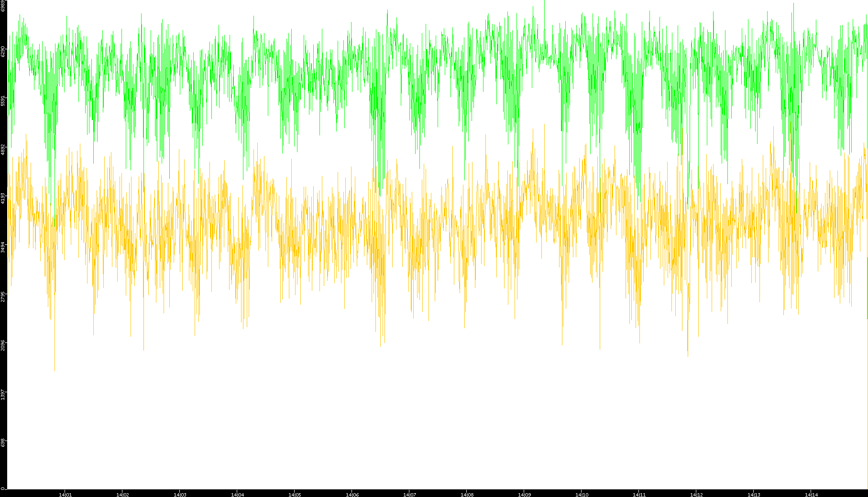Select the 14:02 time marker
Image resolution: width=868 pixels, height=497 pixels.
[122, 495]
